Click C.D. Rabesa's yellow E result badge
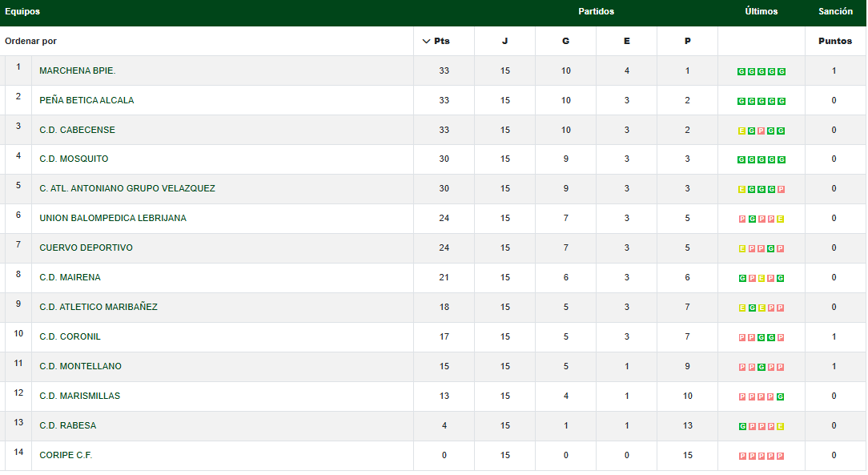This screenshot has height=475, width=868. (x=781, y=427)
